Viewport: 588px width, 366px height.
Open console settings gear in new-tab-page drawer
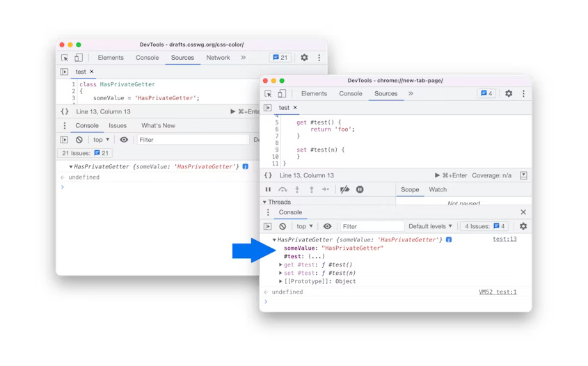click(x=523, y=226)
